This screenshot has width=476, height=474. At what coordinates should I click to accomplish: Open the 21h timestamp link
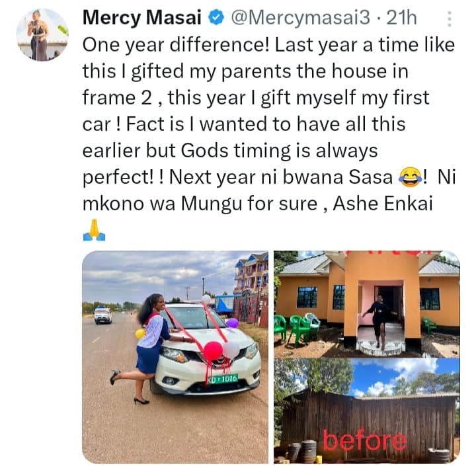click(x=401, y=18)
